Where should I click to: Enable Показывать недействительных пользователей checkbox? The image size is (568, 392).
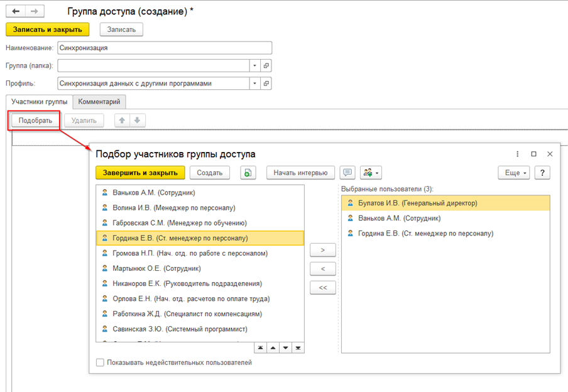click(100, 362)
